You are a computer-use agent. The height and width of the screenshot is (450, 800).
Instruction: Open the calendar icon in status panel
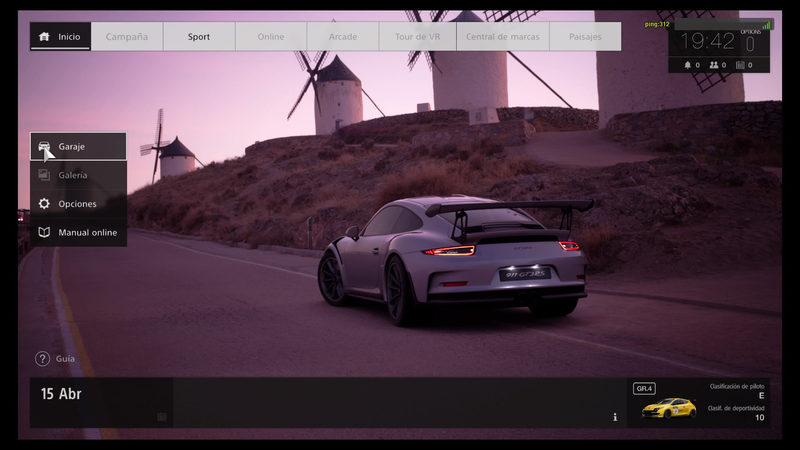(x=740, y=65)
